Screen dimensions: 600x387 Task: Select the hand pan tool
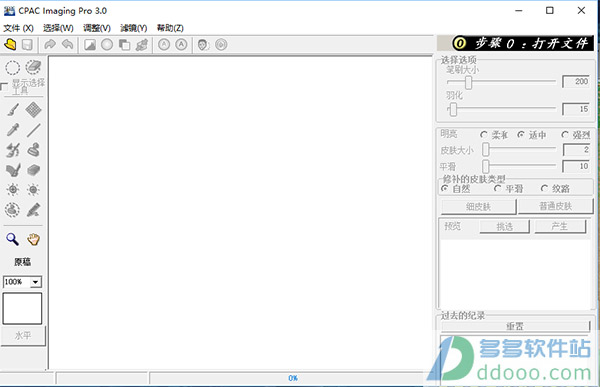click(x=33, y=239)
